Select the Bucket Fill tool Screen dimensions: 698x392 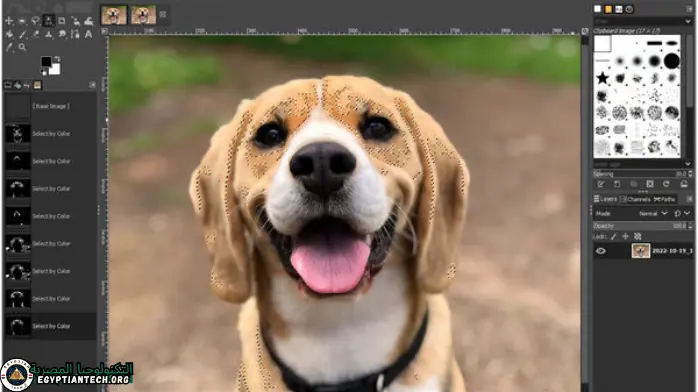point(9,34)
